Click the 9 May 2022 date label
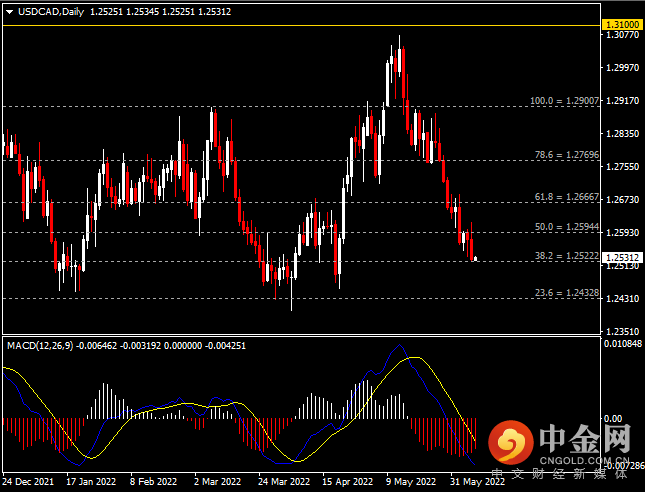 pos(411,481)
